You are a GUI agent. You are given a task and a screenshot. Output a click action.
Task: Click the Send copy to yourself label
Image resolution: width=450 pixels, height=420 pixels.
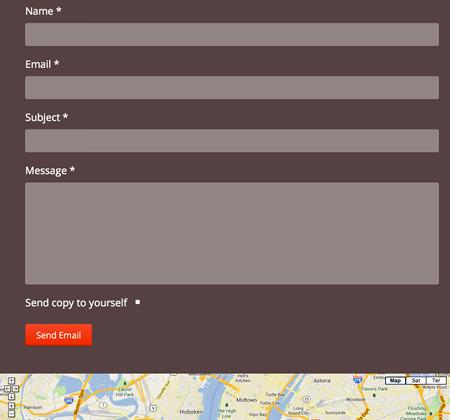click(x=76, y=303)
